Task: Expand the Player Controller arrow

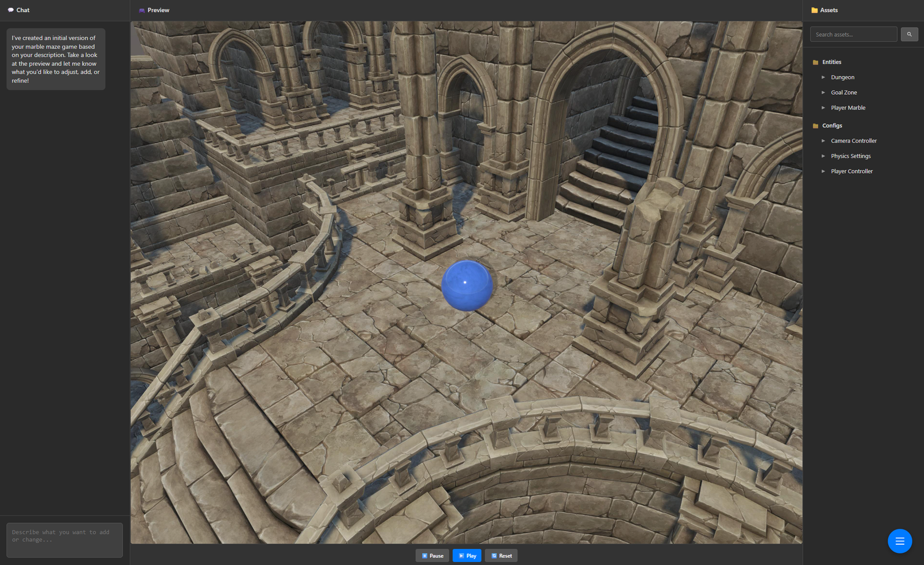Action: tap(823, 171)
